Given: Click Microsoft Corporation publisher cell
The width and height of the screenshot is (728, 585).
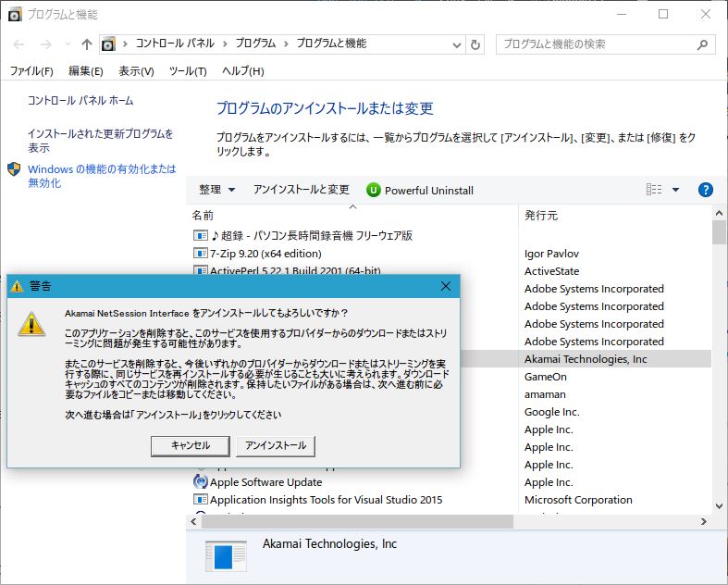Looking at the screenshot, I should point(578,500).
